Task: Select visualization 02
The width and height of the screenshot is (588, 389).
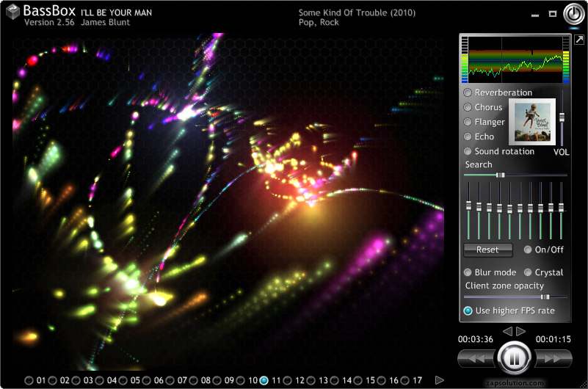Action: click(x=53, y=380)
